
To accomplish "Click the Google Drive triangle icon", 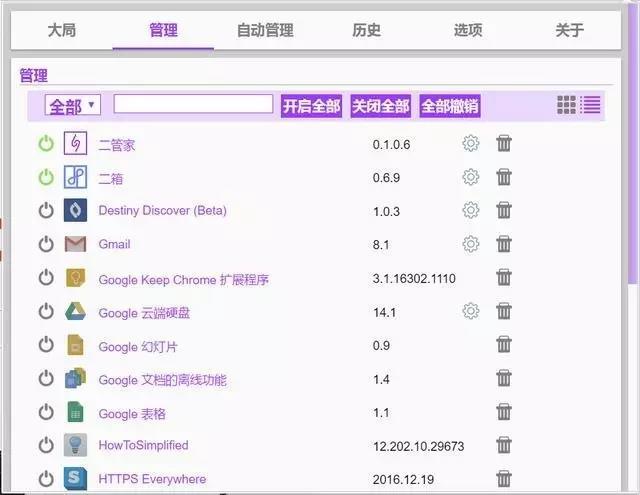I will pyautogui.click(x=76, y=311).
